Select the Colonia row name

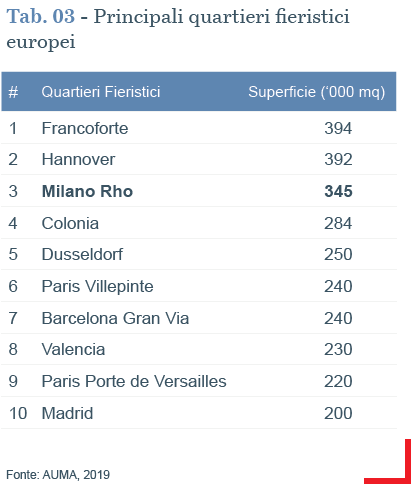(x=70, y=223)
